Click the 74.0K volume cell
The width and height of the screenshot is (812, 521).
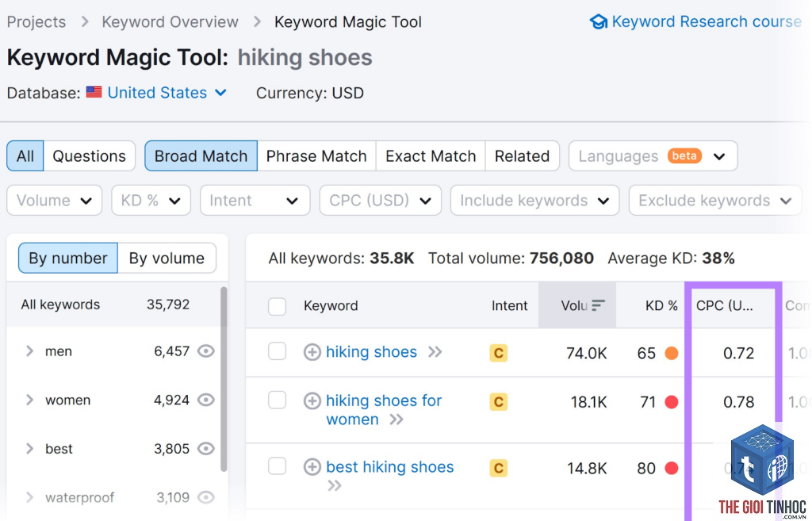pyautogui.click(x=586, y=353)
